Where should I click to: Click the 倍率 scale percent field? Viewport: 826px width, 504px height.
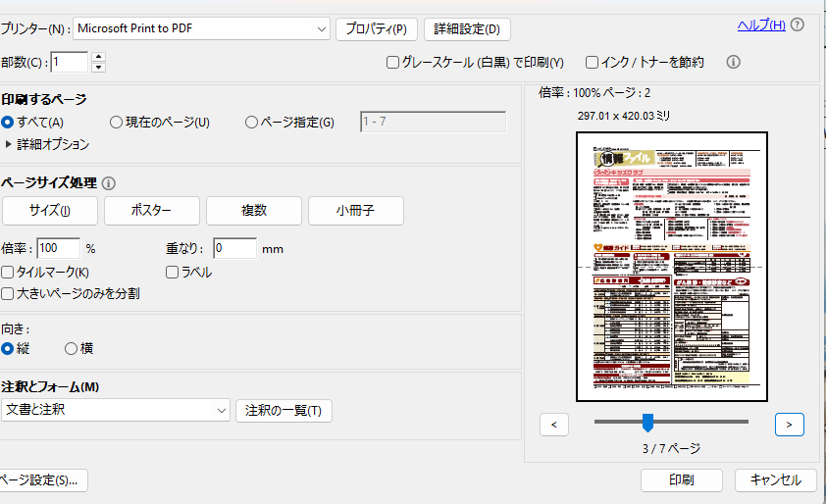pyautogui.click(x=59, y=248)
